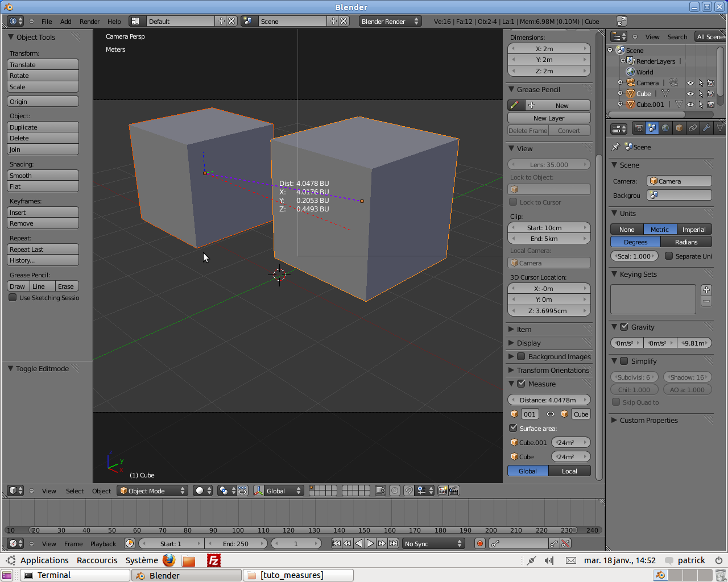Screen dimensions: 728x582
Task: Launch Firefox from the top panel
Action: [x=168, y=560]
